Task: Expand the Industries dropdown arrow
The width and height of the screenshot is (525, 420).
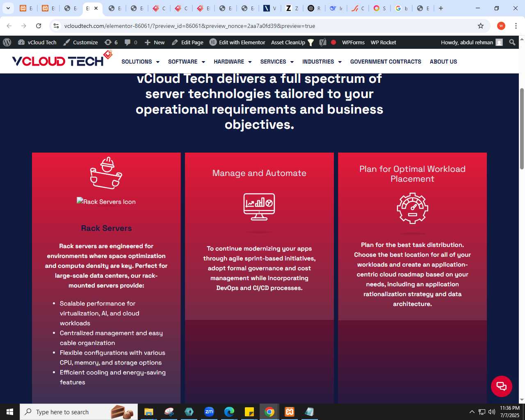Action: click(x=340, y=62)
